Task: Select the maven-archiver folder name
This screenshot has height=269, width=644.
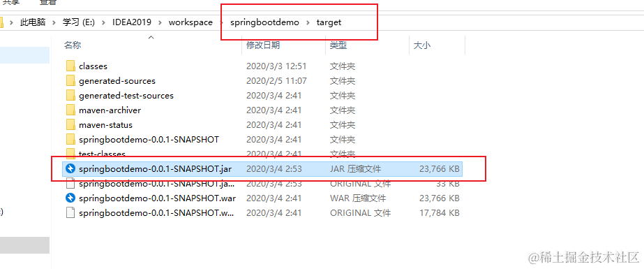Action: pos(110,110)
